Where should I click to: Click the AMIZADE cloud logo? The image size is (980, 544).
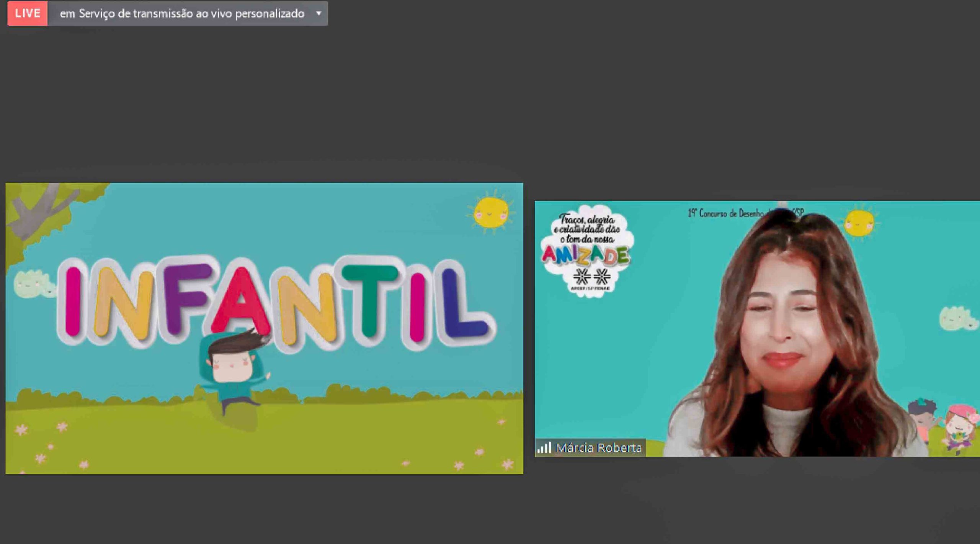pos(586,251)
